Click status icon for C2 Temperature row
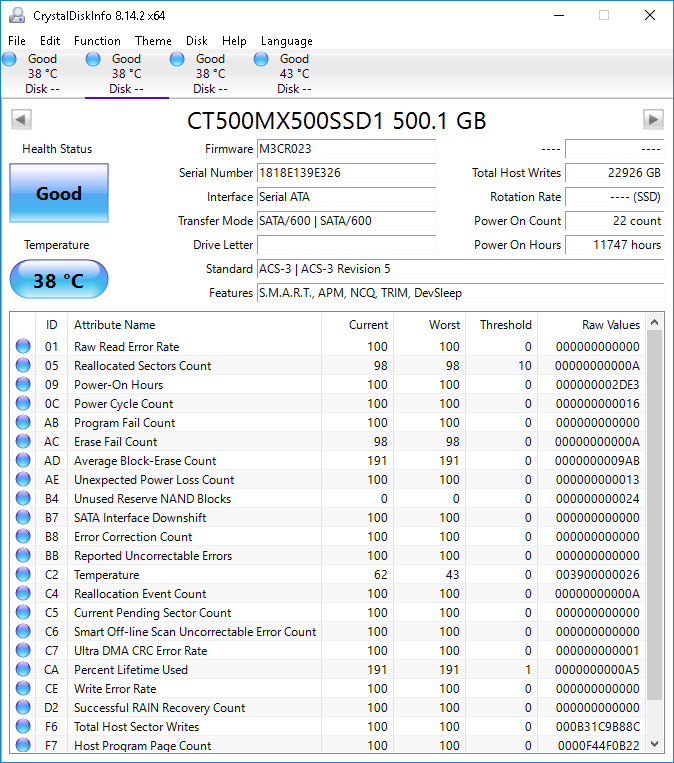Screen dimensions: 674x763 (23, 574)
